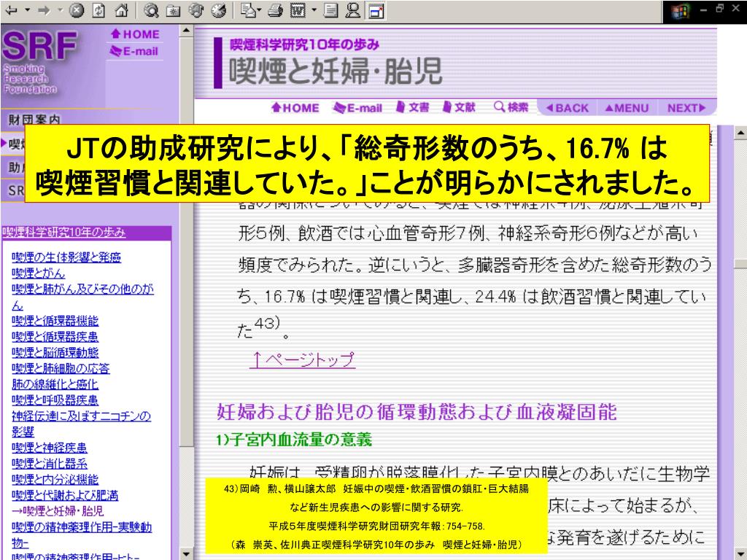
Task: Click the Refresh page icon
Action: pos(98,10)
